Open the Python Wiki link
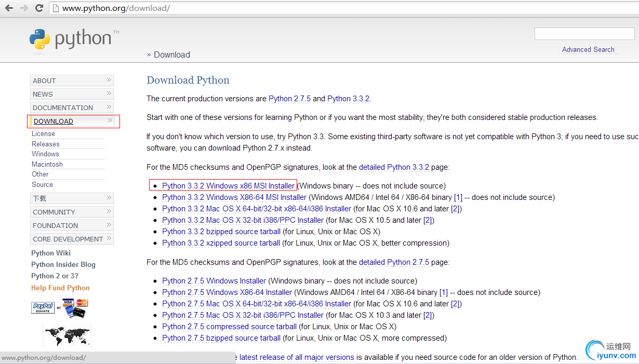The image size is (639, 364). (x=51, y=253)
